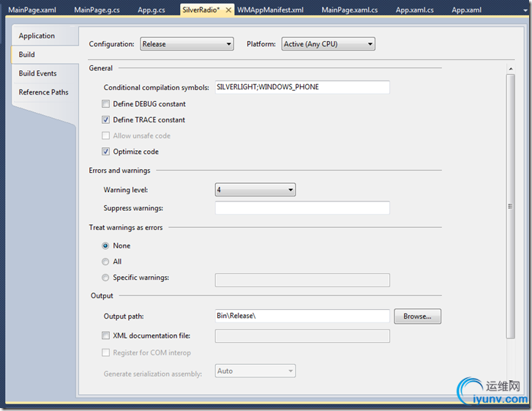Switch to the MainPage.xaml tab

click(x=32, y=10)
